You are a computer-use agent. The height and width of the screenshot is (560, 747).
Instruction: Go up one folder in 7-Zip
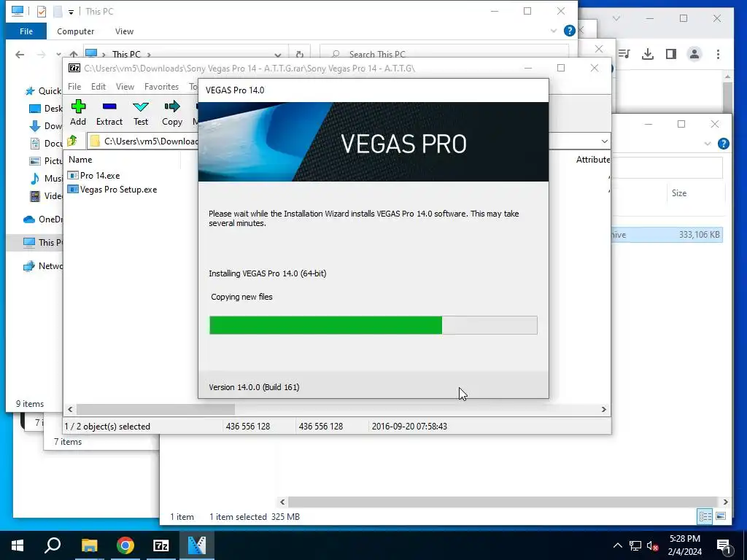pyautogui.click(x=72, y=141)
